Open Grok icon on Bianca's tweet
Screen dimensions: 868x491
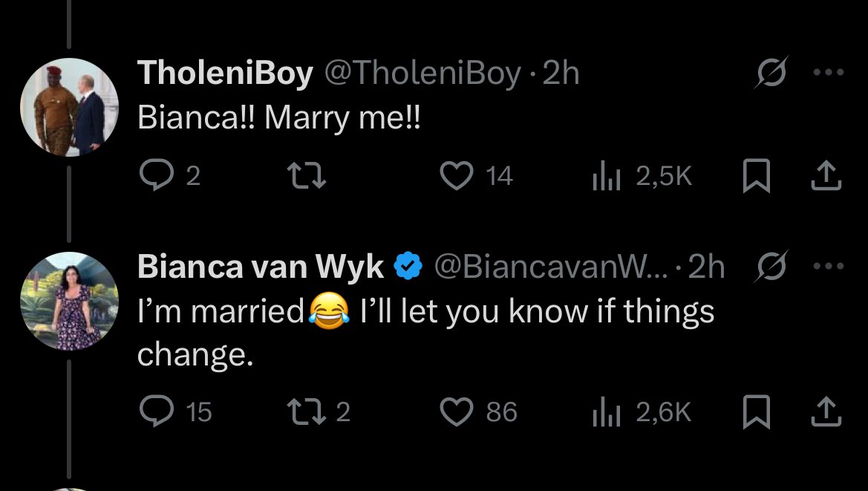[770, 267]
